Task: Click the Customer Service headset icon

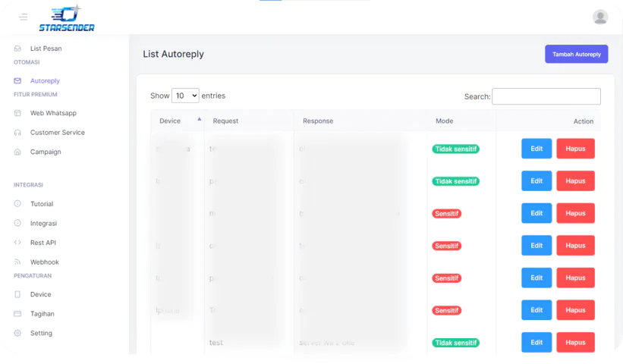Action: 17,133
